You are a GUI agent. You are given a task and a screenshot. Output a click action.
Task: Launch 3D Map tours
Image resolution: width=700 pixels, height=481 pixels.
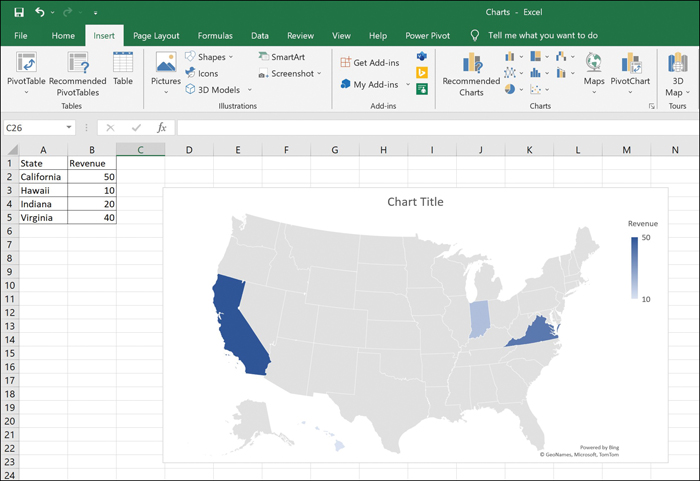[677, 74]
